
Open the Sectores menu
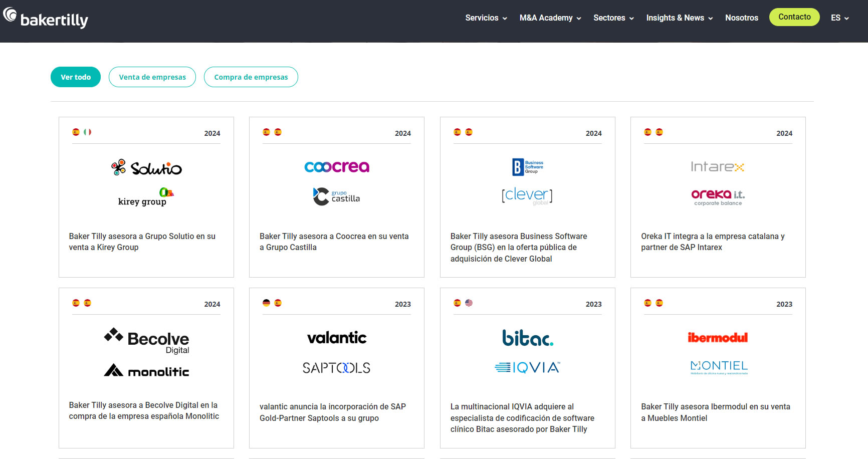613,18
